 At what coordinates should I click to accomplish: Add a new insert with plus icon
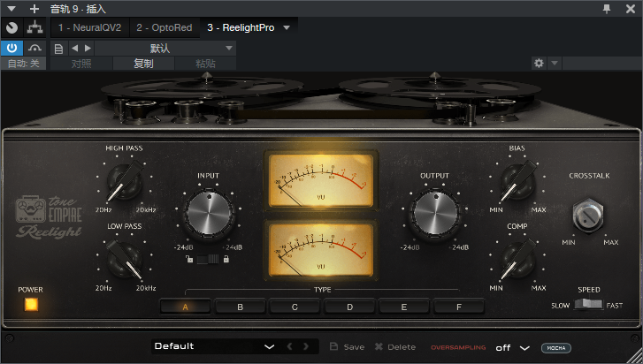(x=34, y=9)
